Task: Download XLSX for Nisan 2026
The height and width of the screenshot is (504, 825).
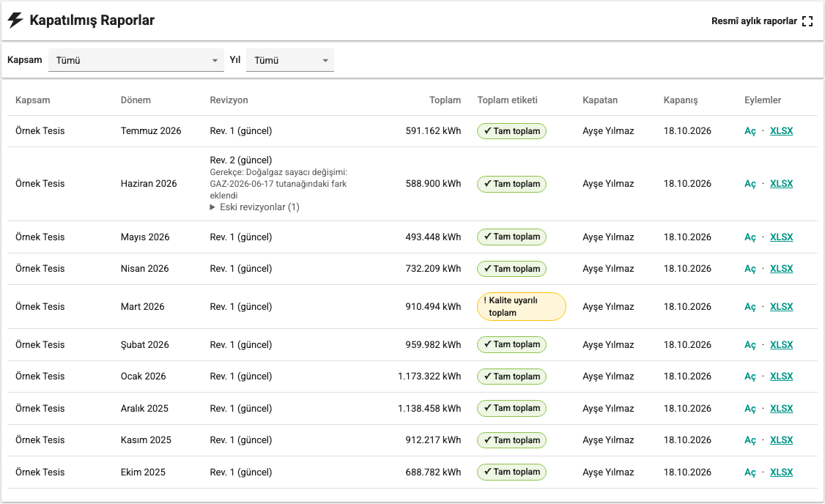Action: pyautogui.click(x=781, y=269)
